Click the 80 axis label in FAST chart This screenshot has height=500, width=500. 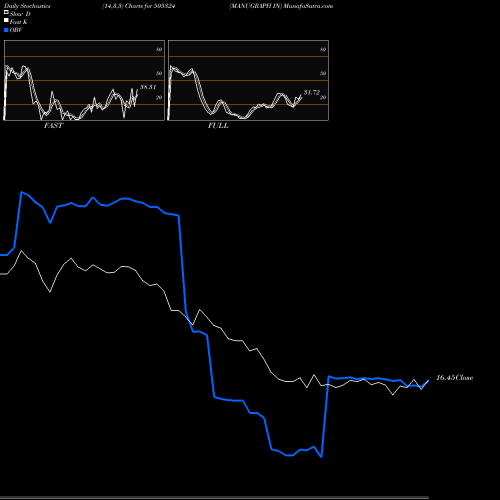pyautogui.click(x=159, y=49)
